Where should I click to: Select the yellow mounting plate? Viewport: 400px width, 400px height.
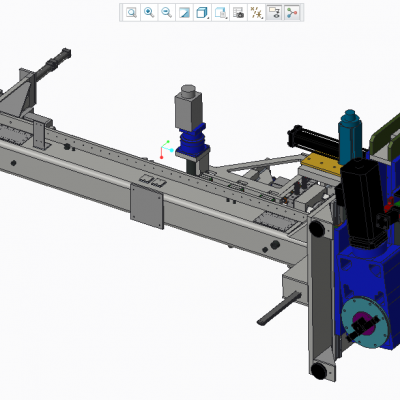tap(322, 164)
